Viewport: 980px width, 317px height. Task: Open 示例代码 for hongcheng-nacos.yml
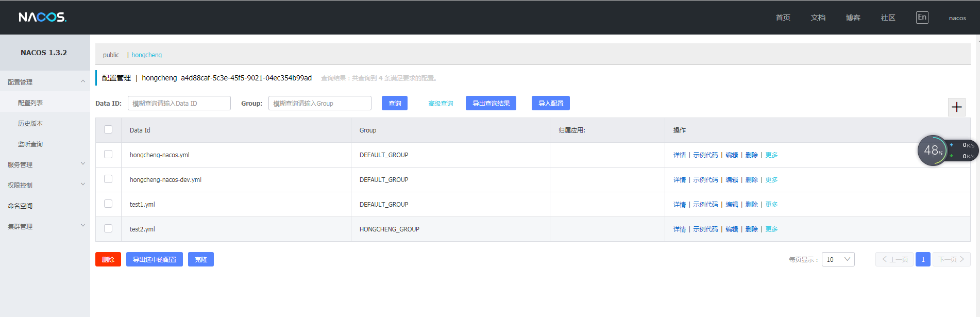pyautogui.click(x=705, y=155)
